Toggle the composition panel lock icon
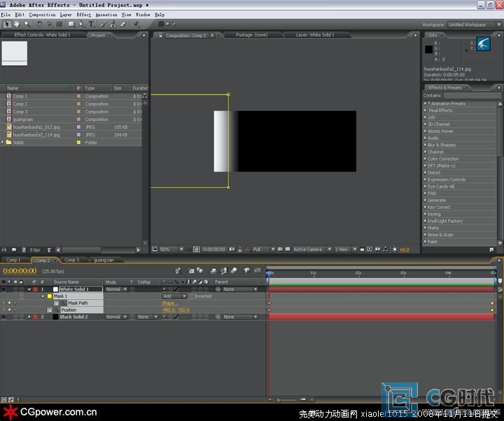 tap(160, 36)
